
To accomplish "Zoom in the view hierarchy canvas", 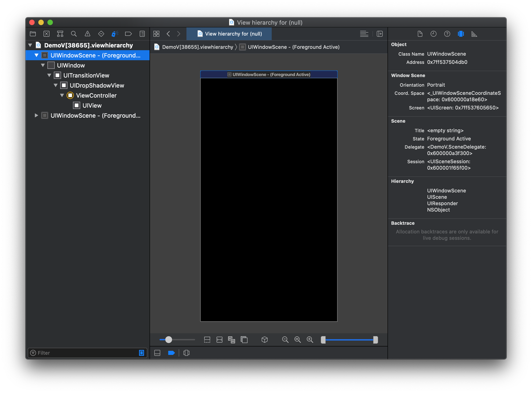I will pyautogui.click(x=310, y=339).
